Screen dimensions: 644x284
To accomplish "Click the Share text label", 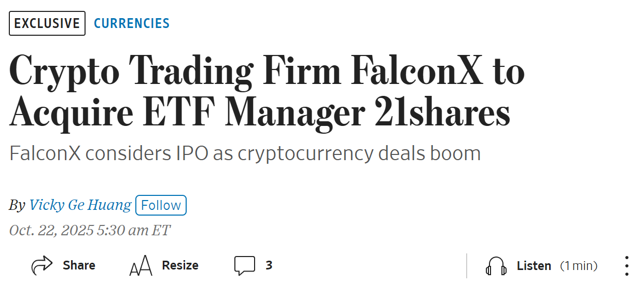I will (79, 266).
